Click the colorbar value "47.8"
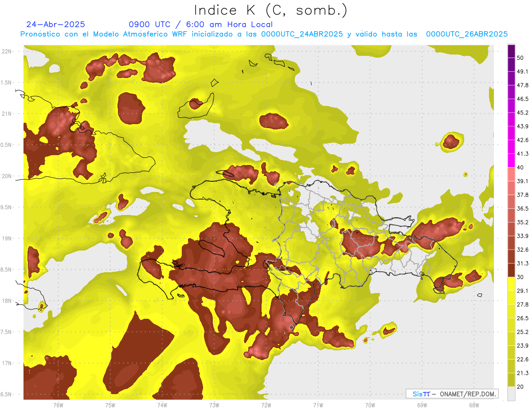The image size is (532, 411). [523, 85]
